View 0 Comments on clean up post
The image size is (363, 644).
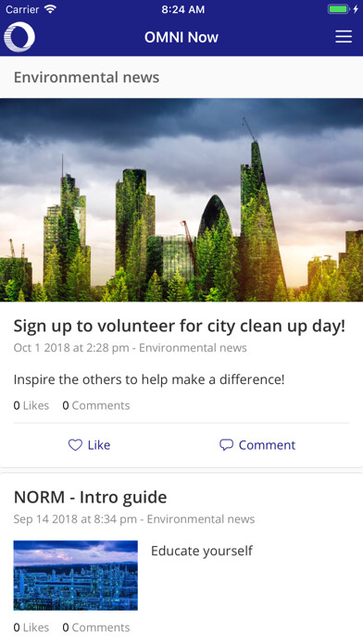[96, 405]
